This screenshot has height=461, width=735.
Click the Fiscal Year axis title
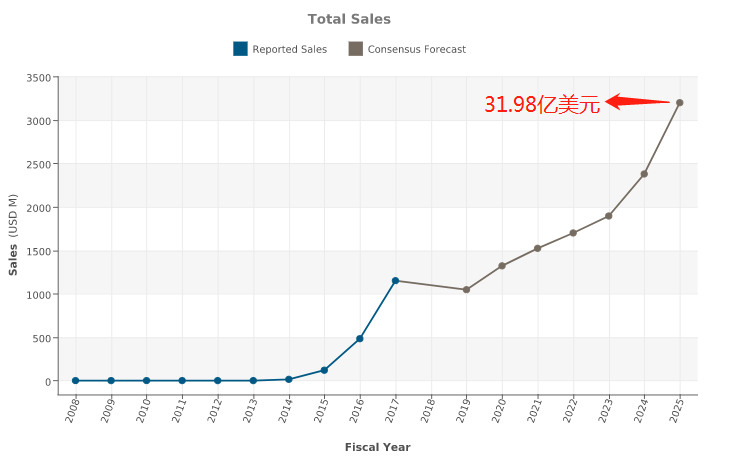(377, 447)
